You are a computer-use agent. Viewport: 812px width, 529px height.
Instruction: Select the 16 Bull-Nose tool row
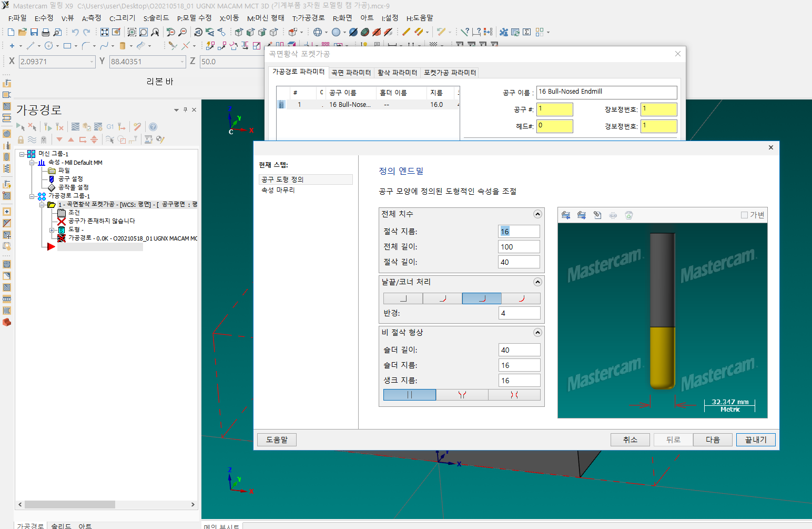pos(368,105)
